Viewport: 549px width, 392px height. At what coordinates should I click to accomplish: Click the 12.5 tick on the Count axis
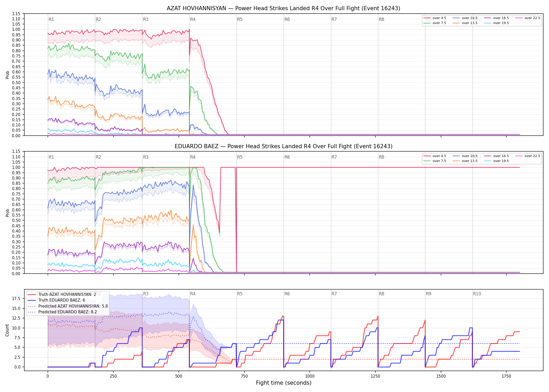click(16, 318)
